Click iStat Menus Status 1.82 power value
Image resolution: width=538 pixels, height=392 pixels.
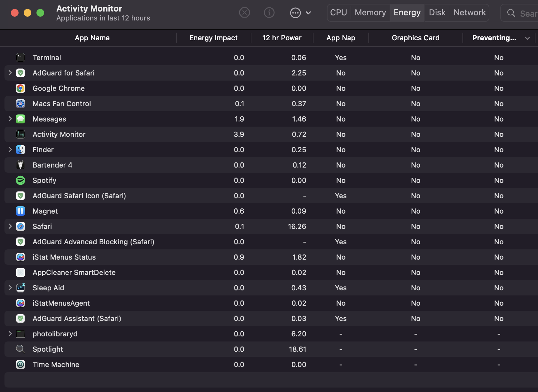click(299, 257)
